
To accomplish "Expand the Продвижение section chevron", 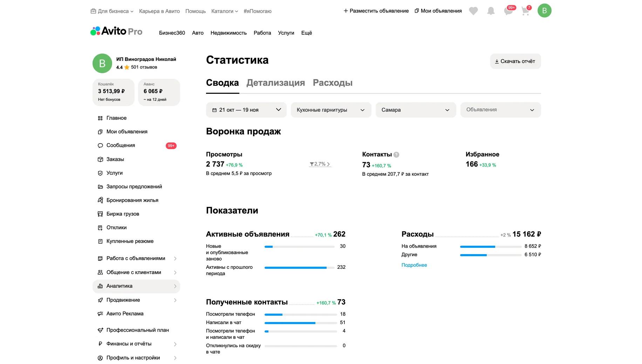I will pos(175,300).
